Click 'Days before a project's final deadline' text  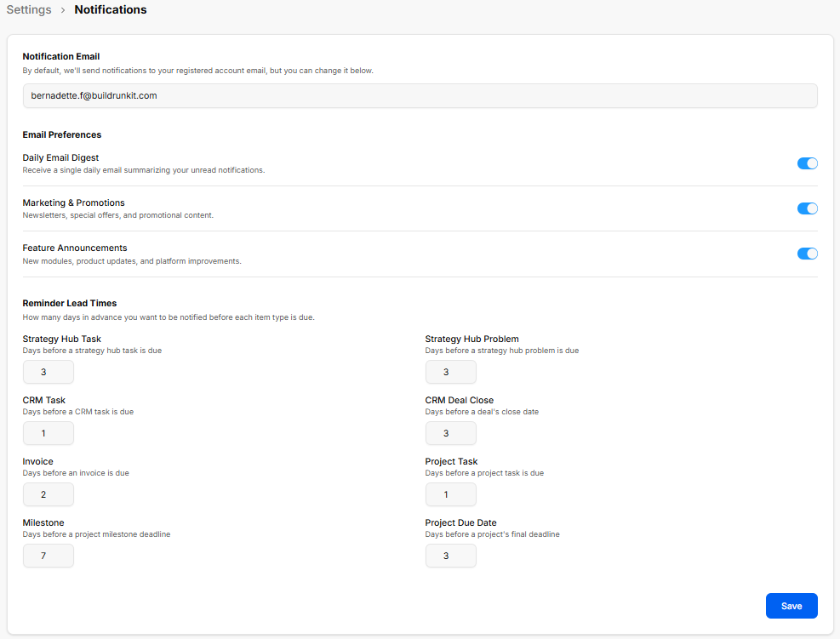point(492,534)
